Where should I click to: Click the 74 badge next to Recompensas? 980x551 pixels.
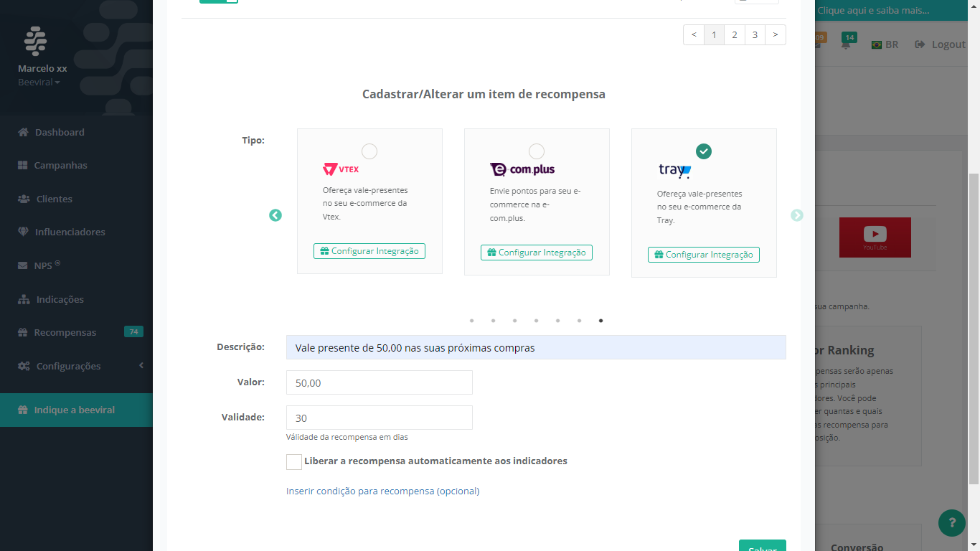click(x=133, y=331)
